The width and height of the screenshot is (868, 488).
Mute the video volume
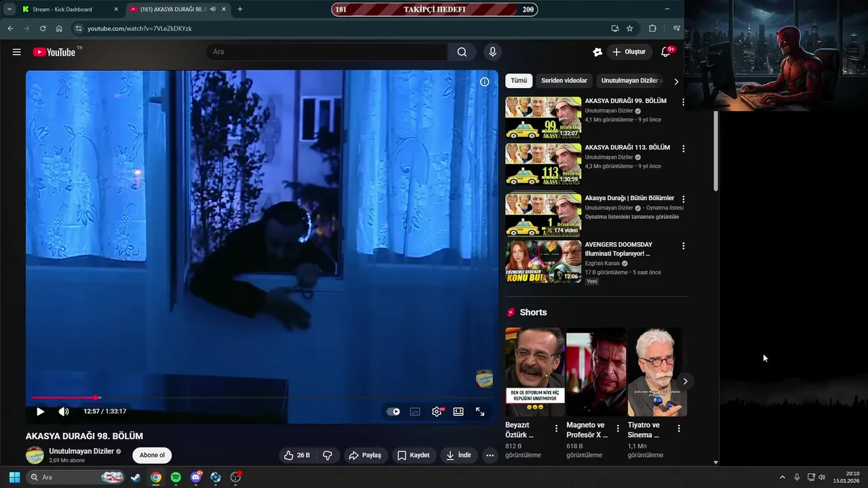(x=64, y=411)
